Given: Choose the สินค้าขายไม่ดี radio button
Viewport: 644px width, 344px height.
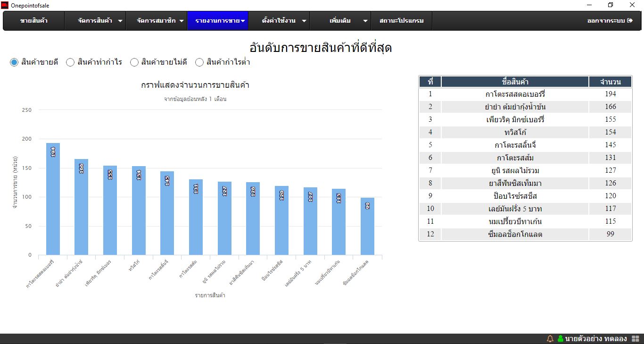Looking at the screenshot, I should click(134, 62).
